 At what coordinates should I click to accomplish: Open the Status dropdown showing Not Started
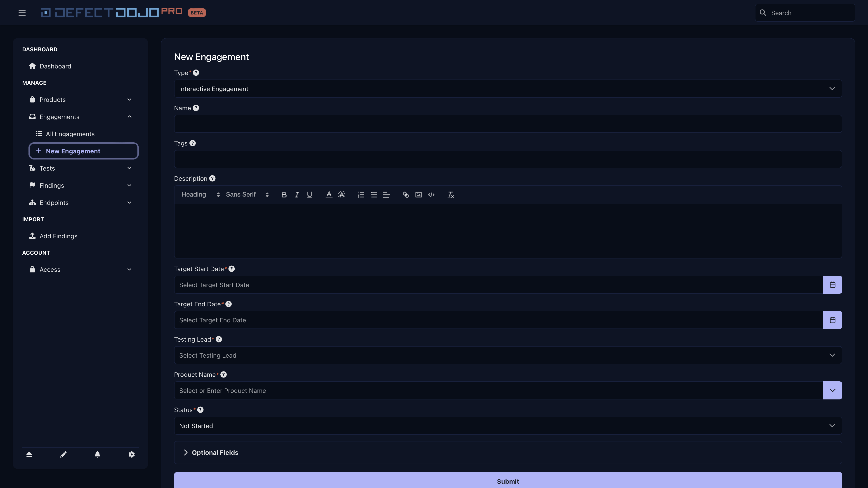[832, 426]
